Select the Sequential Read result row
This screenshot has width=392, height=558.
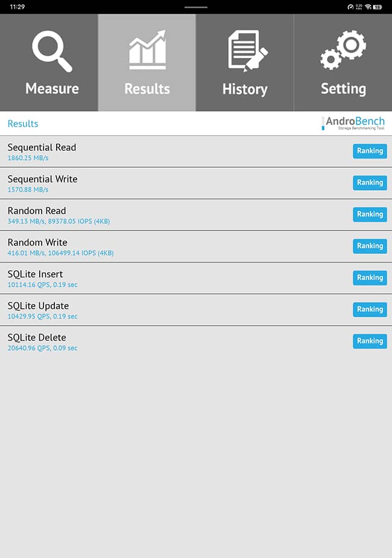click(x=169, y=151)
